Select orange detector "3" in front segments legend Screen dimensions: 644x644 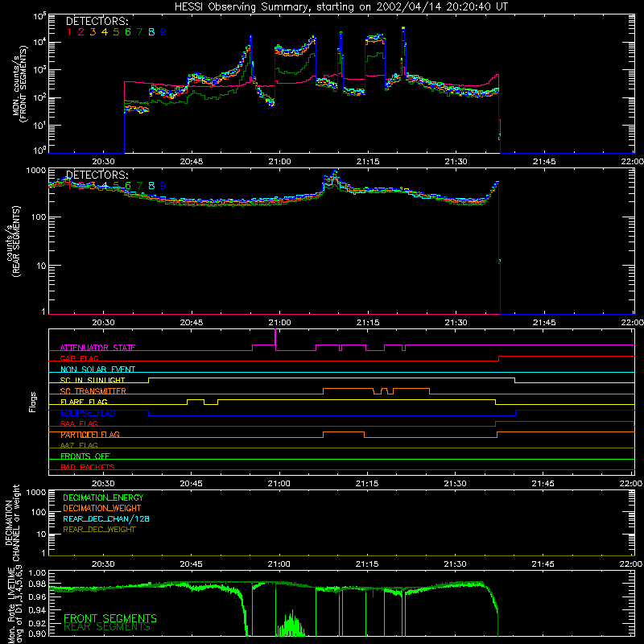pos(93,32)
